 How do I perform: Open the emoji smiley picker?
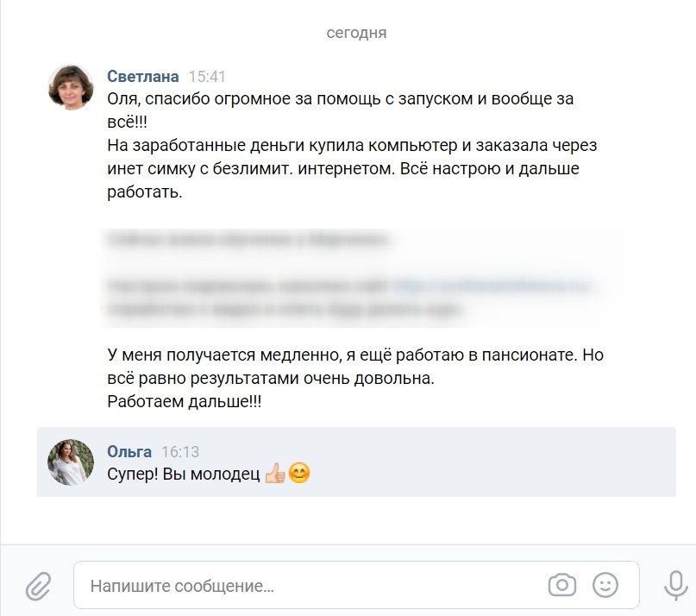point(605,585)
